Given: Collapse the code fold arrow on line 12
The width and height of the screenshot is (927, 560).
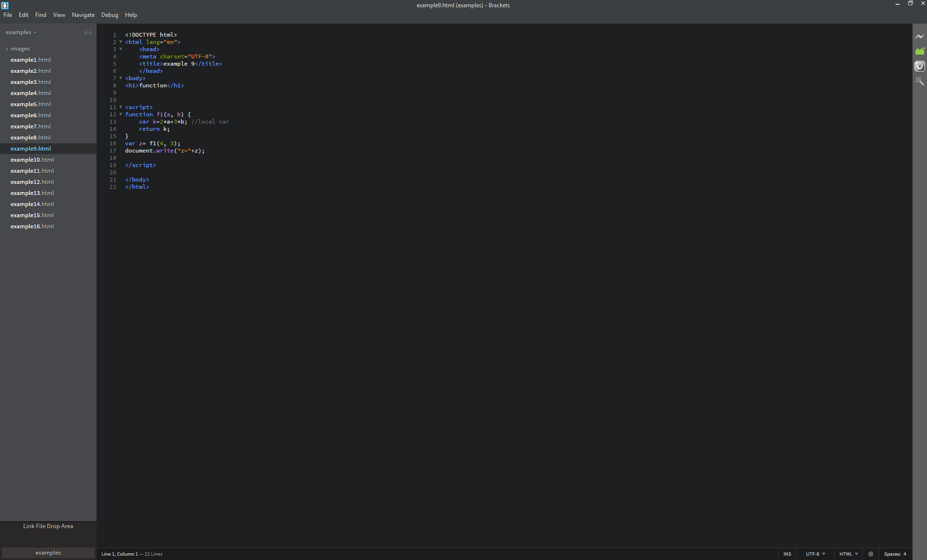Looking at the screenshot, I should [x=121, y=114].
